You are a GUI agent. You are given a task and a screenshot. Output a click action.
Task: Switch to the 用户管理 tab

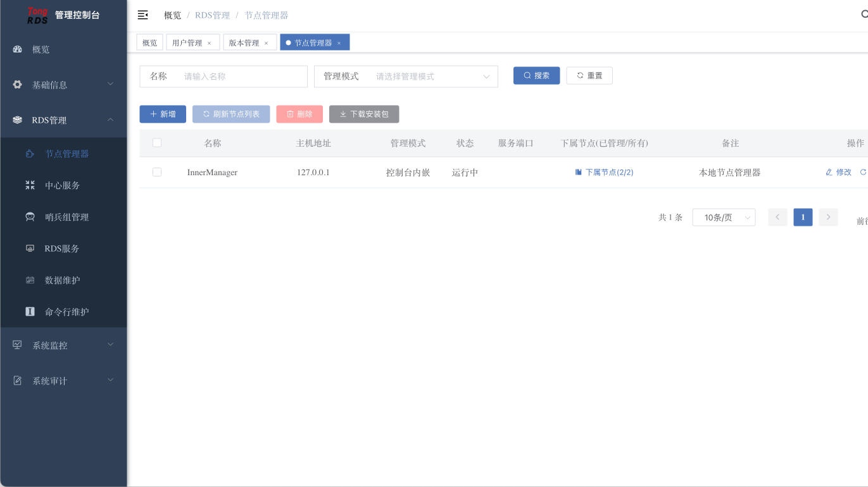click(x=187, y=42)
